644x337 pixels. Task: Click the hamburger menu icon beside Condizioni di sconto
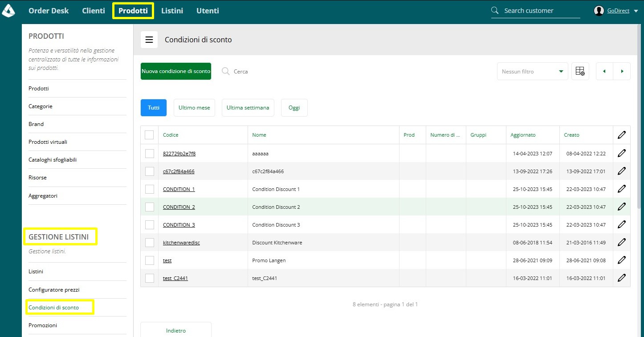coord(149,40)
